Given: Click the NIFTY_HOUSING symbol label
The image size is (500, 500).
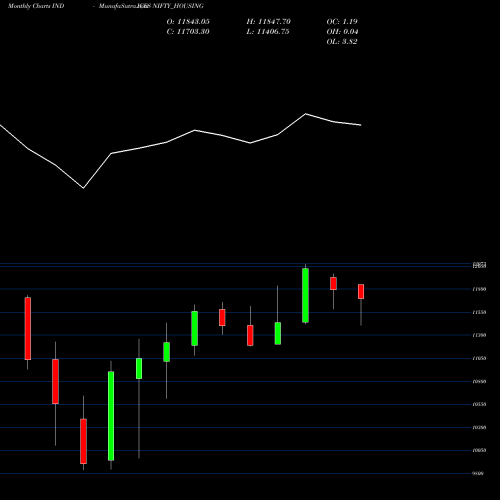Looking at the screenshot, I should tap(178, 6).
